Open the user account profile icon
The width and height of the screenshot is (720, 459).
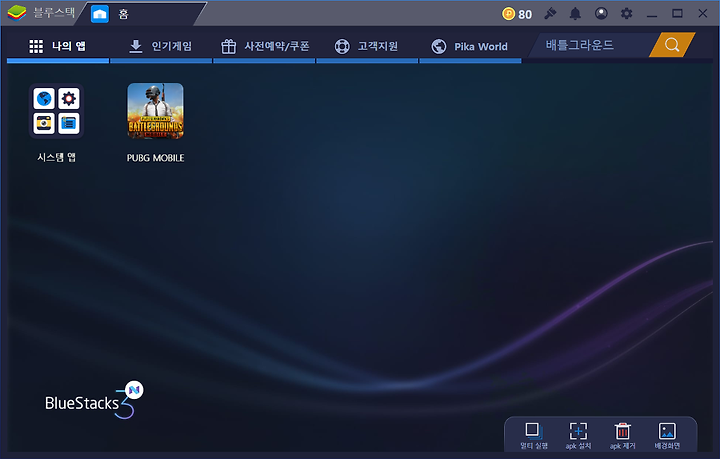[x=601, y=14]
